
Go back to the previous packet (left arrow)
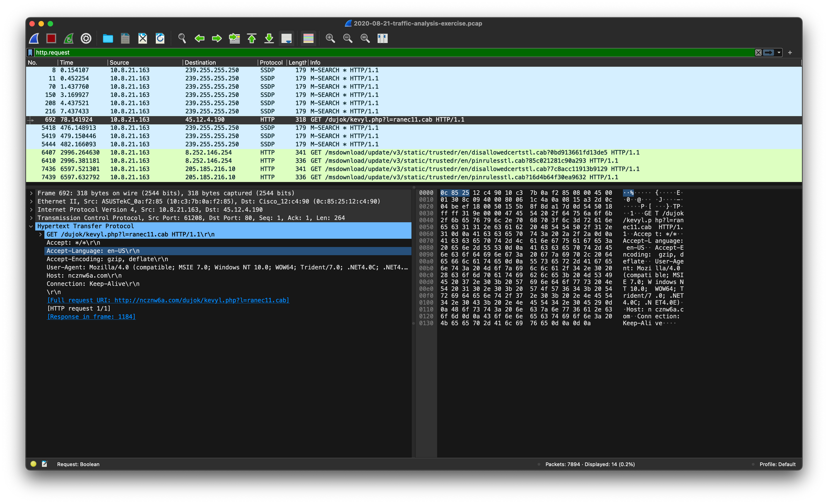pyautogui.click(x=200, y=38)
